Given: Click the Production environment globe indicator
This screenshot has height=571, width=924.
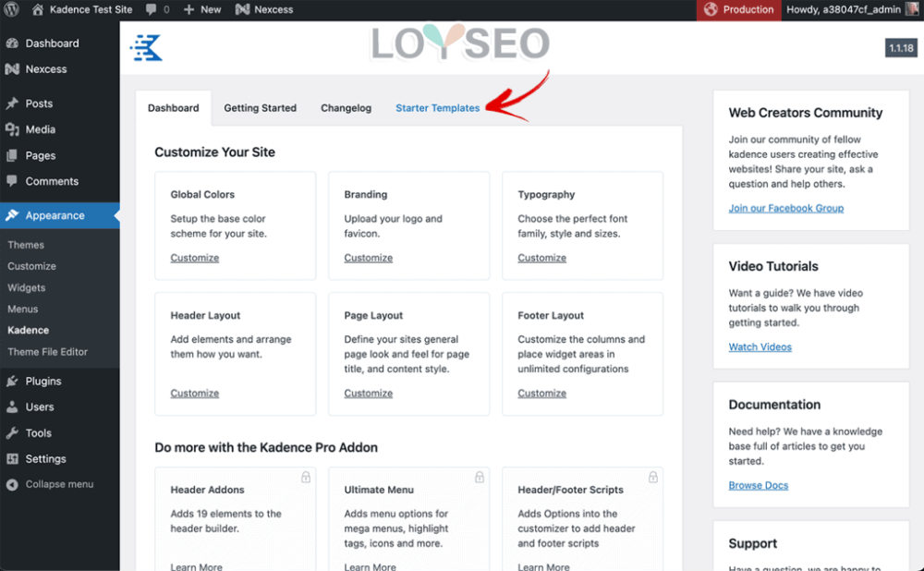Looking at the screenshot, I should tap(711, 9).
